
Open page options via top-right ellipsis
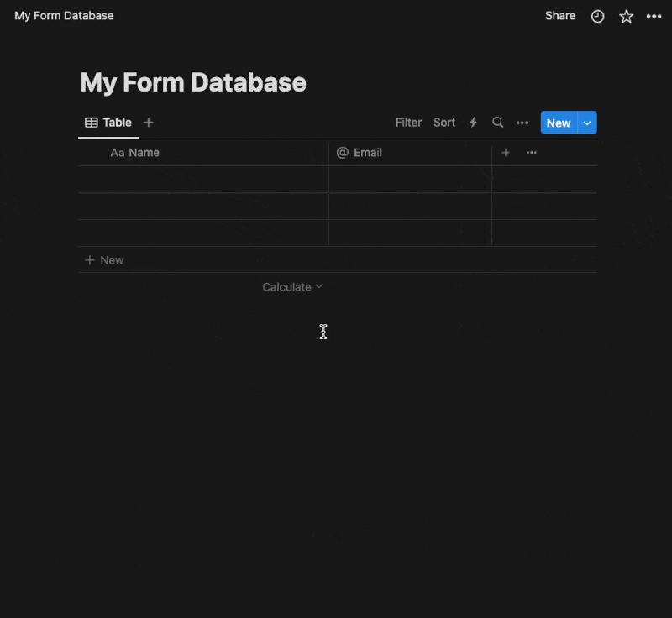click(654, 16)
